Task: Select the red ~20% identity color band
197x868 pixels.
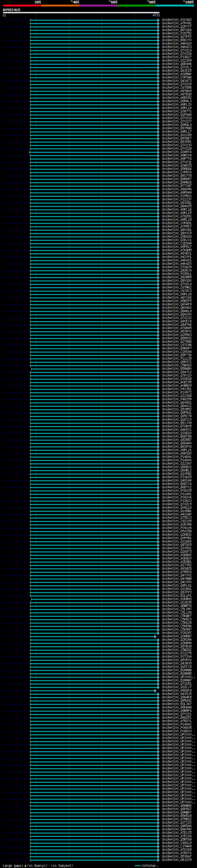Action: (22, 6)
